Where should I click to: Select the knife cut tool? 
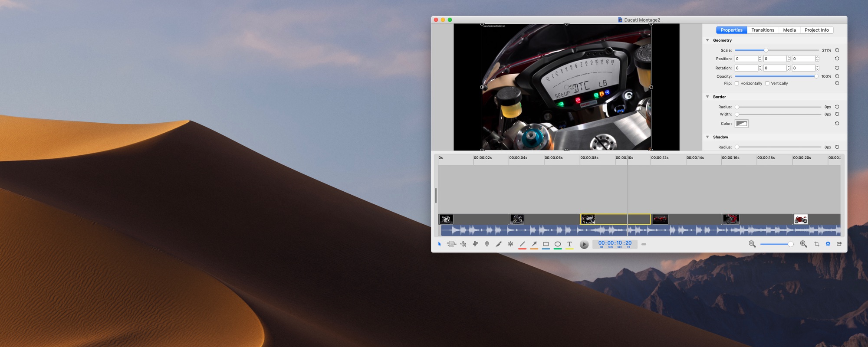coord(499,244)
